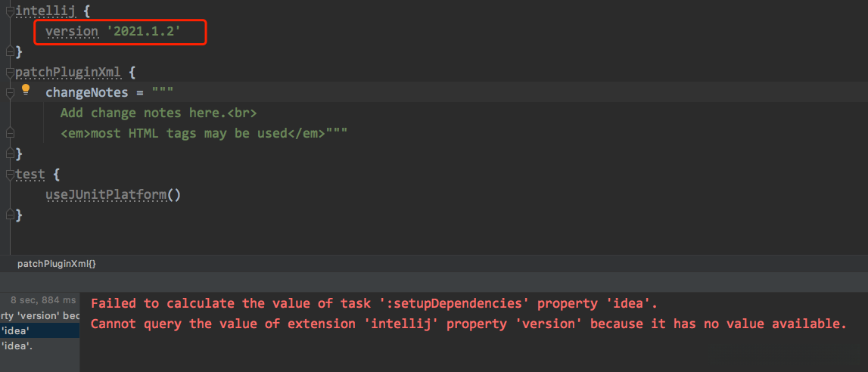This screenshot has height=372, width=868.
Task: Click the changeNotes property name
Action: click(x=87, y=92)
